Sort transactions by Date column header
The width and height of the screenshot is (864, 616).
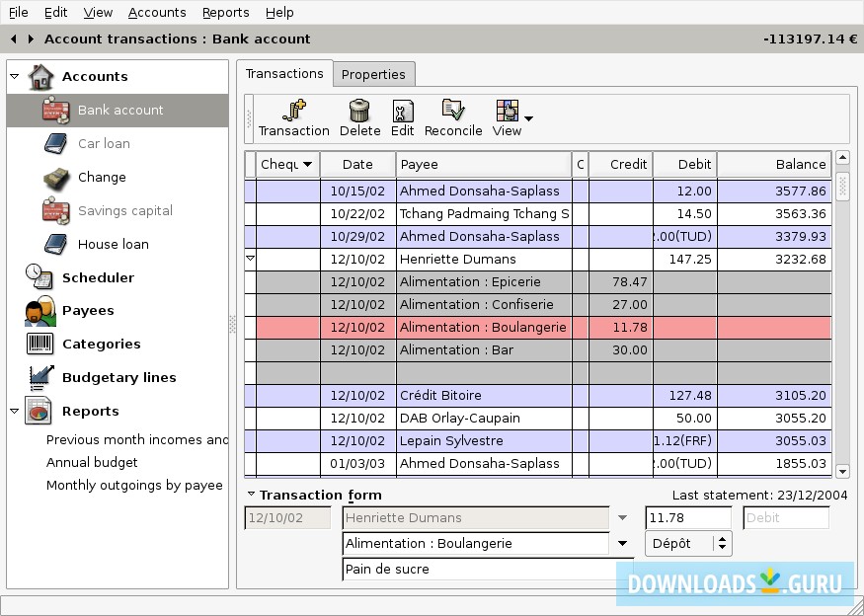point(357,164)
